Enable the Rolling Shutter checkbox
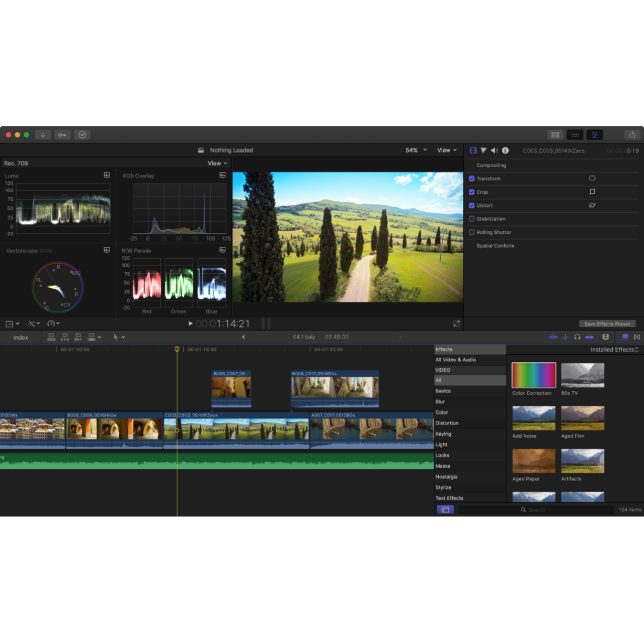Screen dimensions: 644x644 pos(472,232)
